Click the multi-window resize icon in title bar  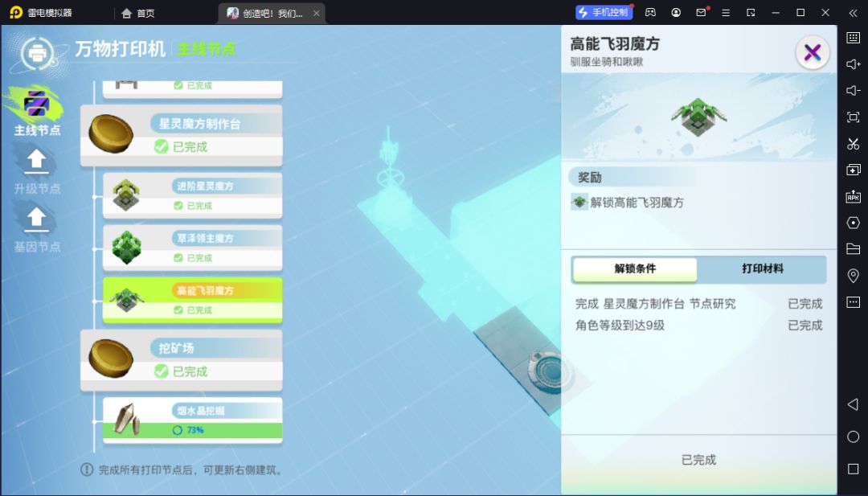(x=751, y=12)
